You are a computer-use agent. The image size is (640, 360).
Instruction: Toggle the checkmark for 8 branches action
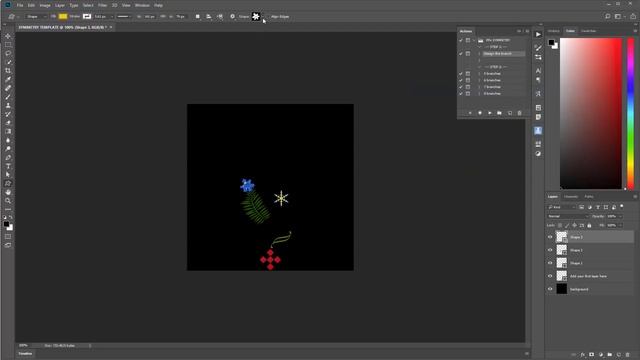pos(461,93)
